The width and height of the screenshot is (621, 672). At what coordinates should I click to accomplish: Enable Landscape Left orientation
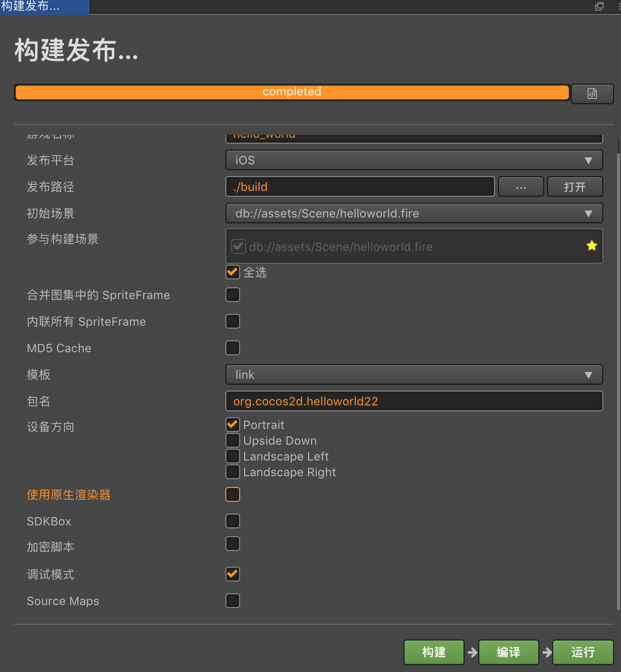pos(233,456)
